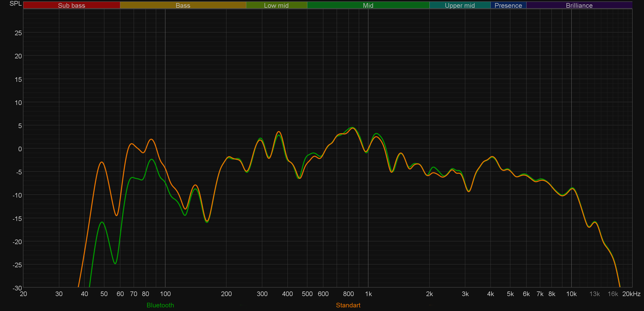
Task: Click the Low mid band label
Action: [x=276, y=5]
